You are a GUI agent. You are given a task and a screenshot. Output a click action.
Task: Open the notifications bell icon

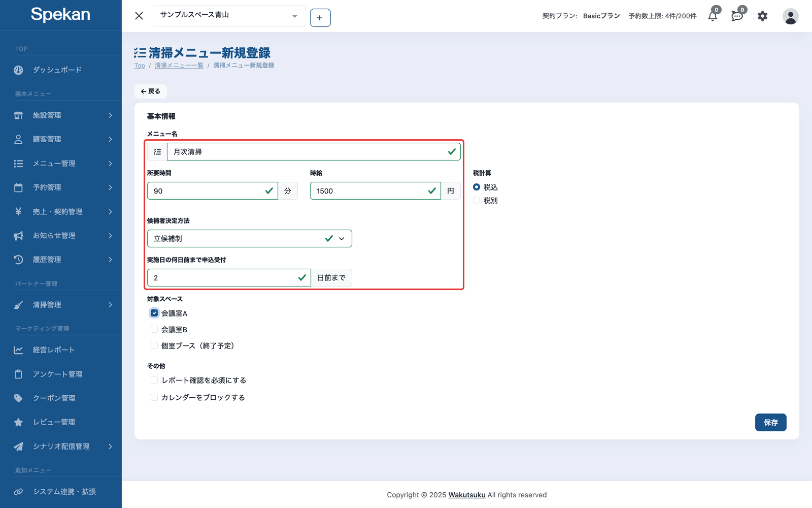click(713, 16)
